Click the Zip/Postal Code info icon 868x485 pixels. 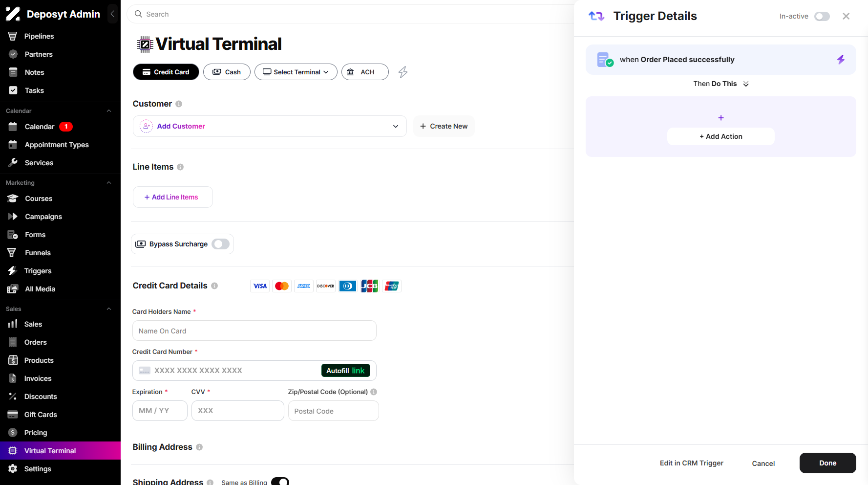coord(374,392)
